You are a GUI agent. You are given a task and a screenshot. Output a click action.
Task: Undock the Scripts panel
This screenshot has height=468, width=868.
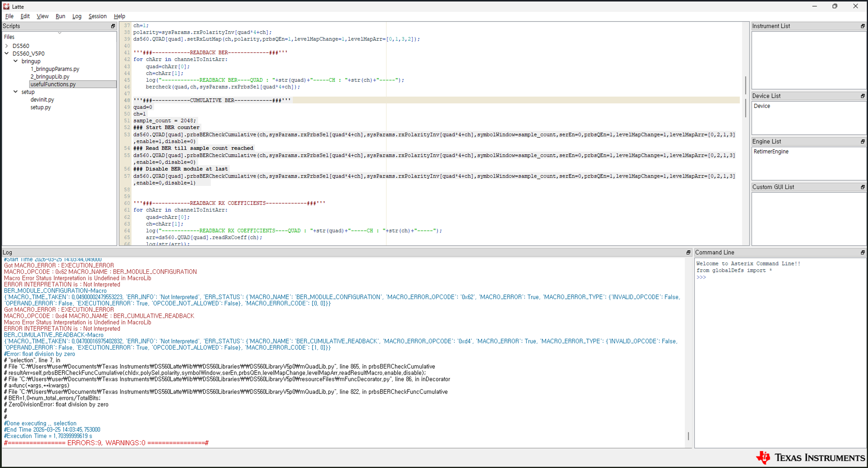[x=113, y=26]
